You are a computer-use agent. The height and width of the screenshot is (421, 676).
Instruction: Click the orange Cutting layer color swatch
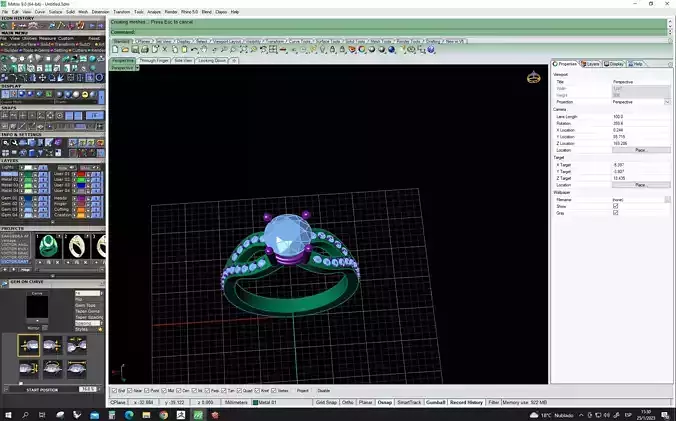(x=80, y=209)
